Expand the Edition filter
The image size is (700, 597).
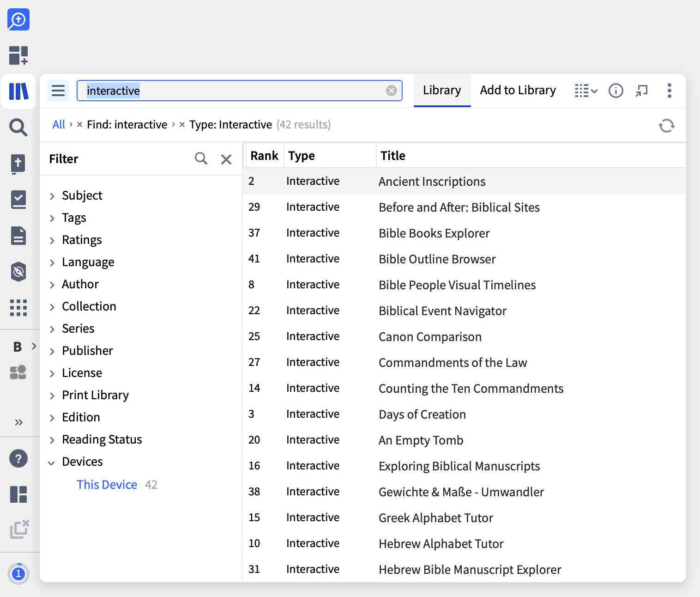[52, 418]
